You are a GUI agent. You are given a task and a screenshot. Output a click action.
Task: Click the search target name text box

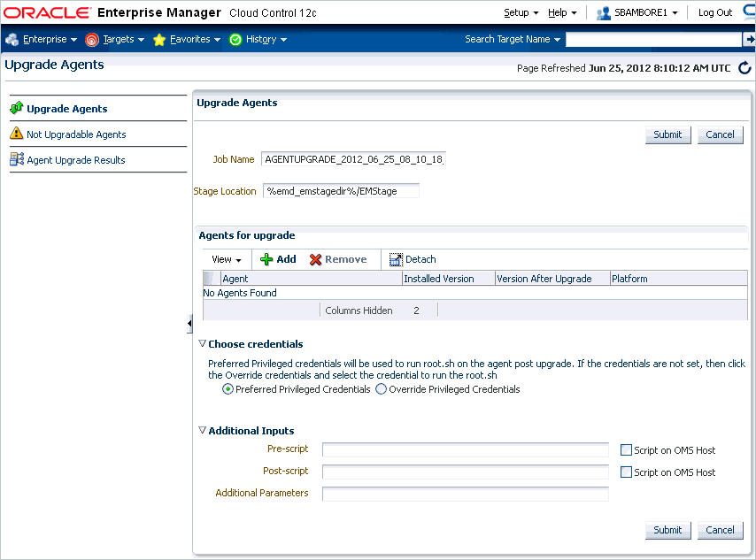[x=654, y=40]
